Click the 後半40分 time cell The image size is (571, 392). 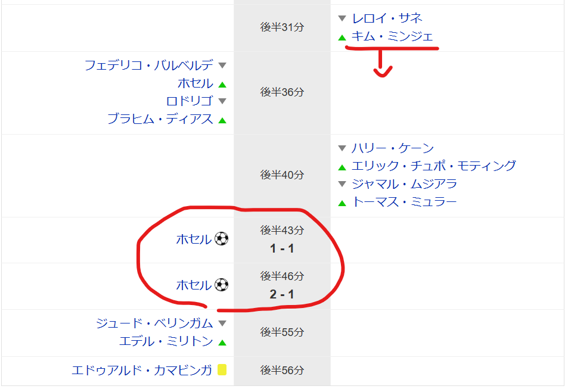pos(282,175)
